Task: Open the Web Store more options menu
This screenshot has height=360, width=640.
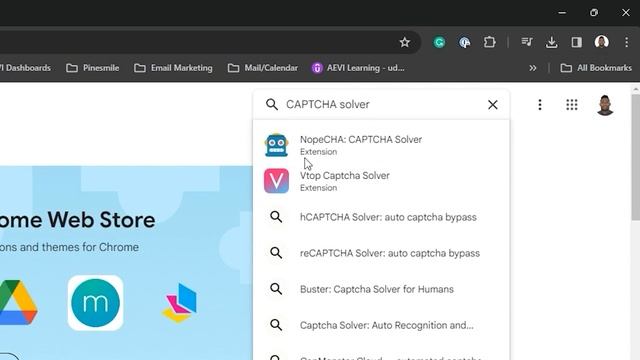Action: coord(540,104)
